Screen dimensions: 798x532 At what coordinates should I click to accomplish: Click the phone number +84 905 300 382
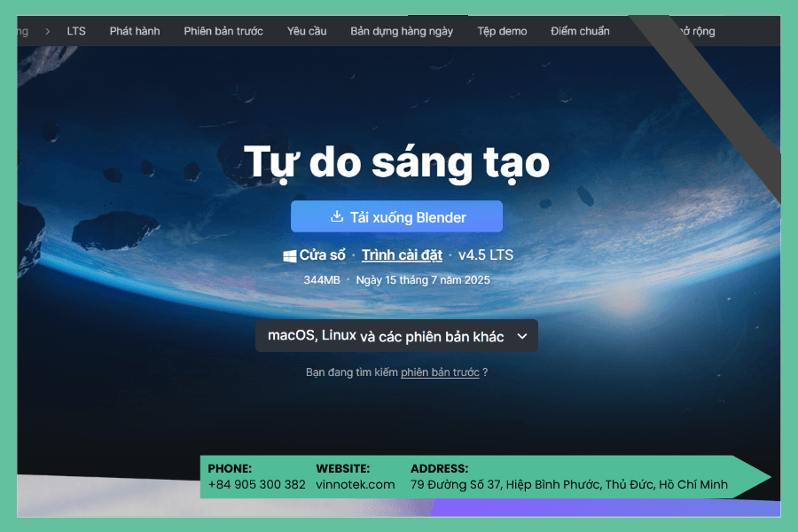tap(257, 485)
